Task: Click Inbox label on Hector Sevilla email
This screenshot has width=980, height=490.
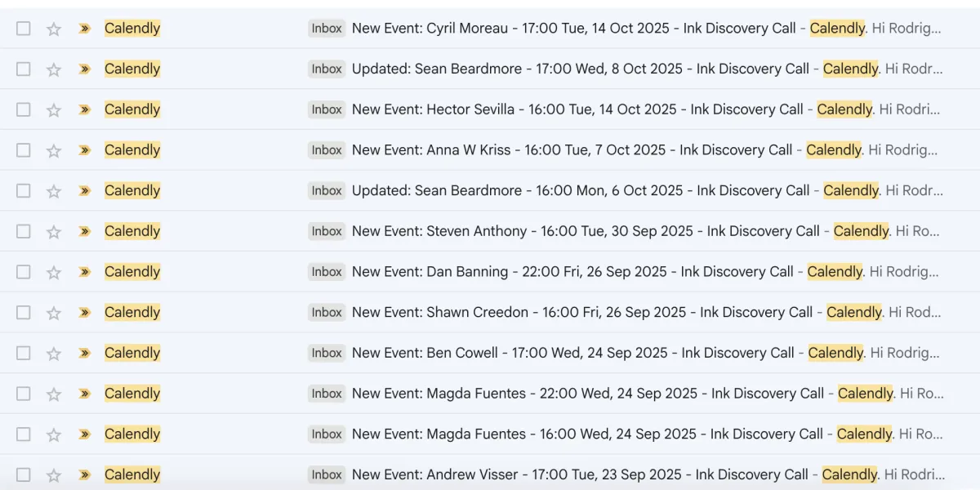Action: pyautogui.click(x=327, y=109)
